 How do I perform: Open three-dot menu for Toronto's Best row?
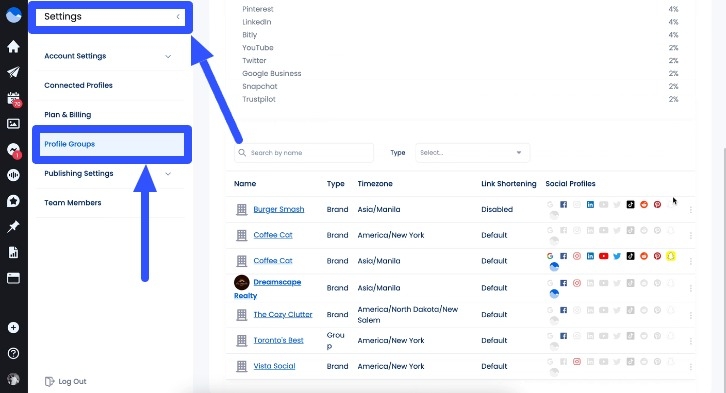point(690,341)
